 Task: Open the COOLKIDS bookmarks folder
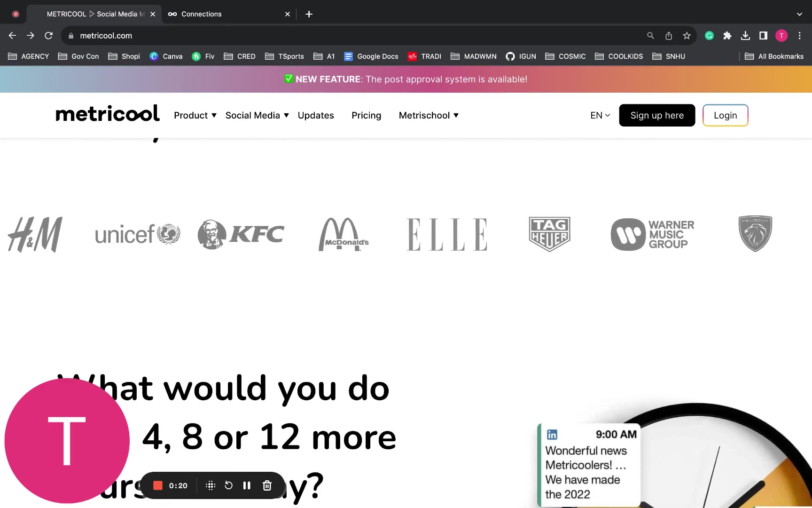coord(619,56)
